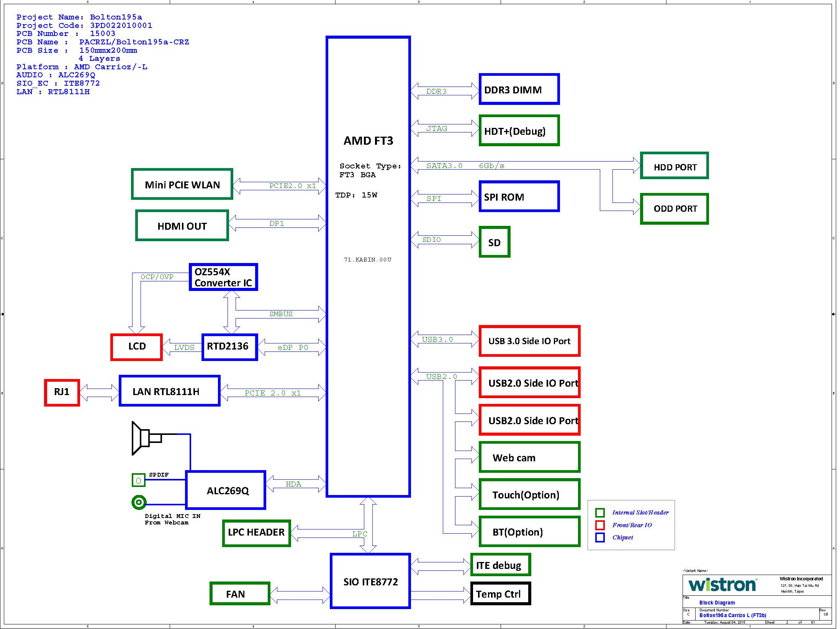This screenshot has height=629, width=840.
Task: Click the USB3.0 bus label
Action: pos(437,340)
